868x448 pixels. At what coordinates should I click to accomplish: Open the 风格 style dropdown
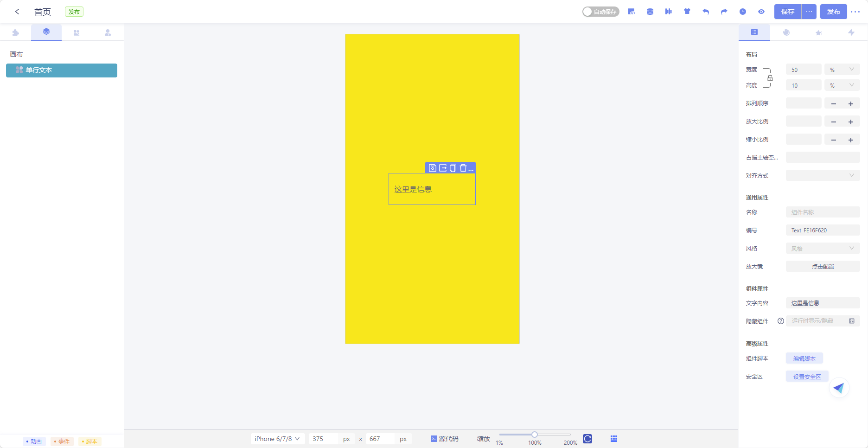tap(823, 248)
